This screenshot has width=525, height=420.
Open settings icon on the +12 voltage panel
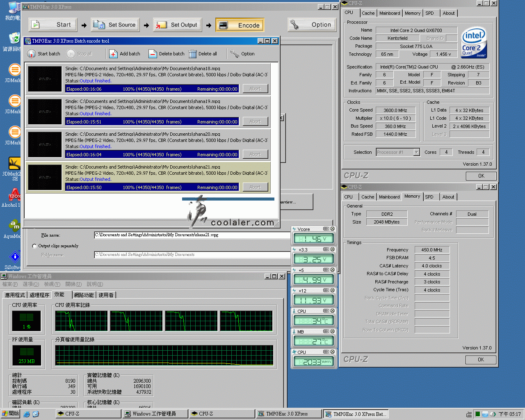click(x=326, y=290)
